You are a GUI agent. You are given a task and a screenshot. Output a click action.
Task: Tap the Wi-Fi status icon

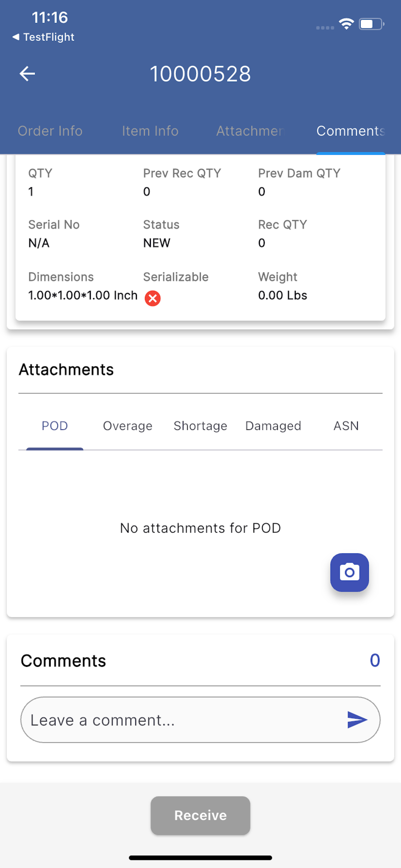pos(346,24)
